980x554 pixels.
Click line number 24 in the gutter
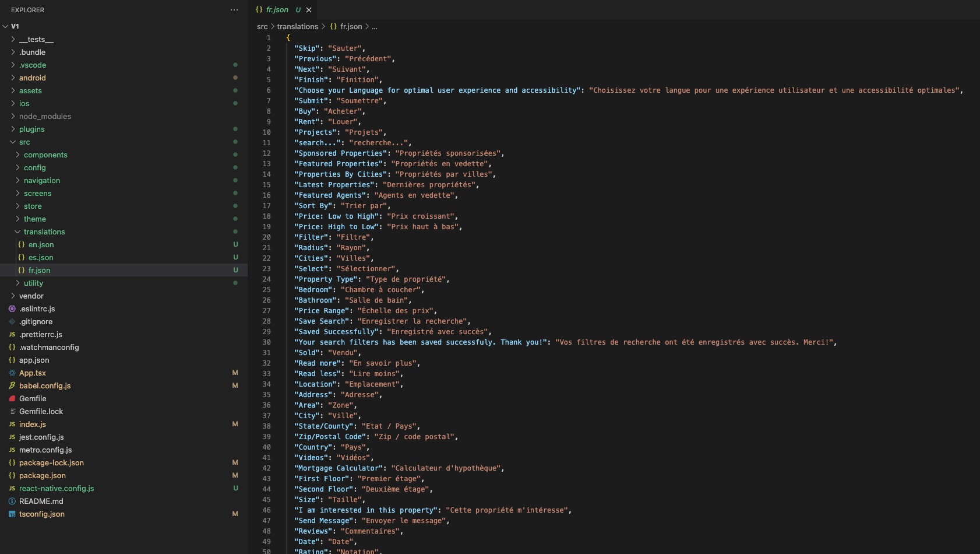266,279
